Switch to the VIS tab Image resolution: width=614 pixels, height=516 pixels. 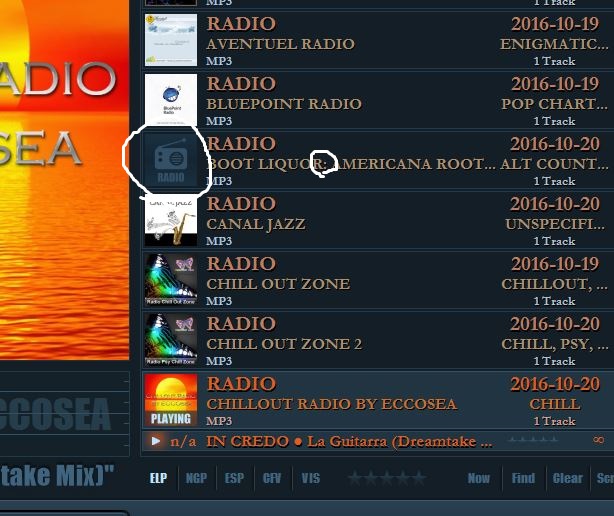coord(311,478)
